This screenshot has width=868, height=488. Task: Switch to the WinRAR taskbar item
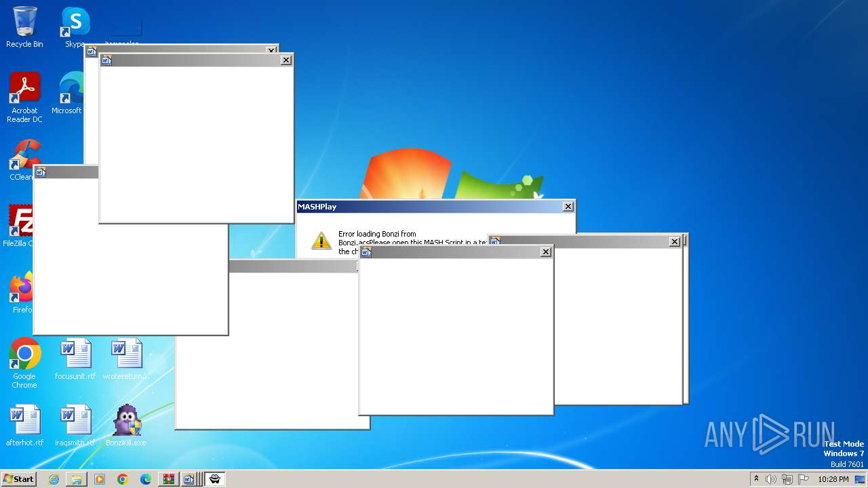(168, 479)
